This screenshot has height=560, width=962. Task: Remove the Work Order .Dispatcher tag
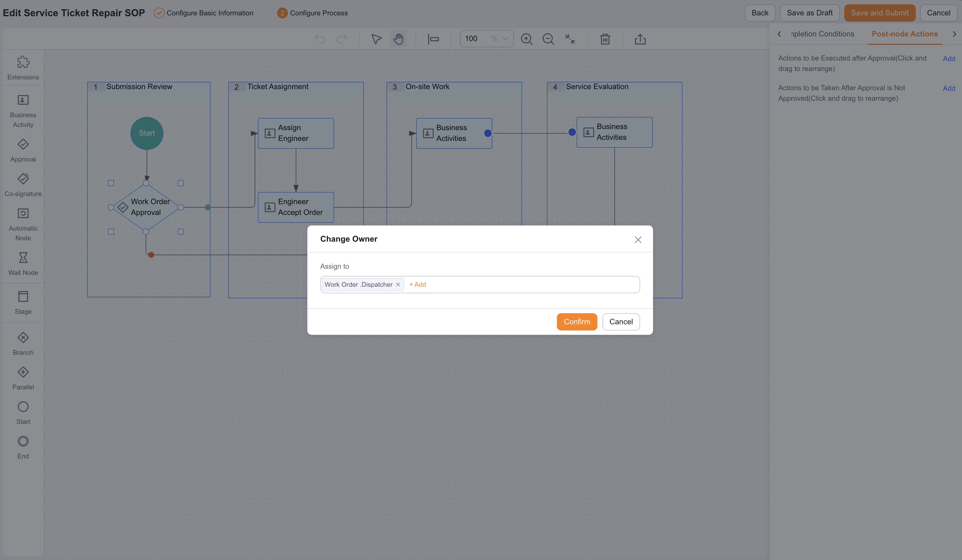click(x=398, y=284)
